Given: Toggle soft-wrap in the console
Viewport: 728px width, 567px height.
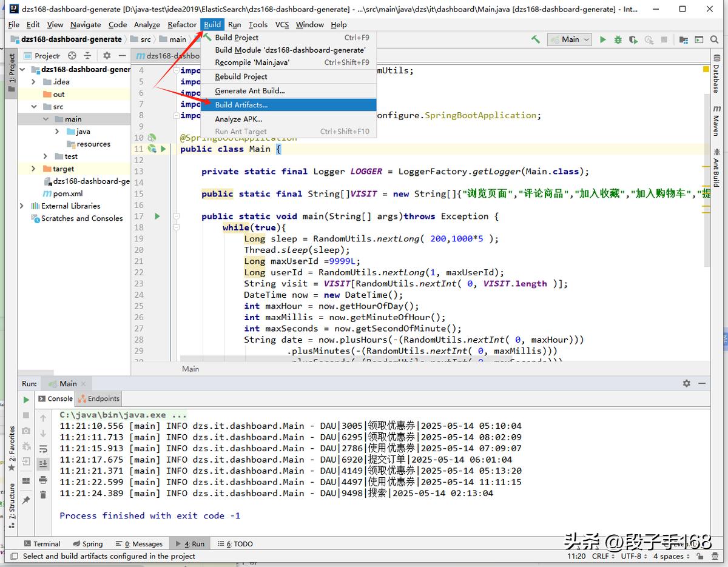Looking at the screenshot, I should click(43, 449).
